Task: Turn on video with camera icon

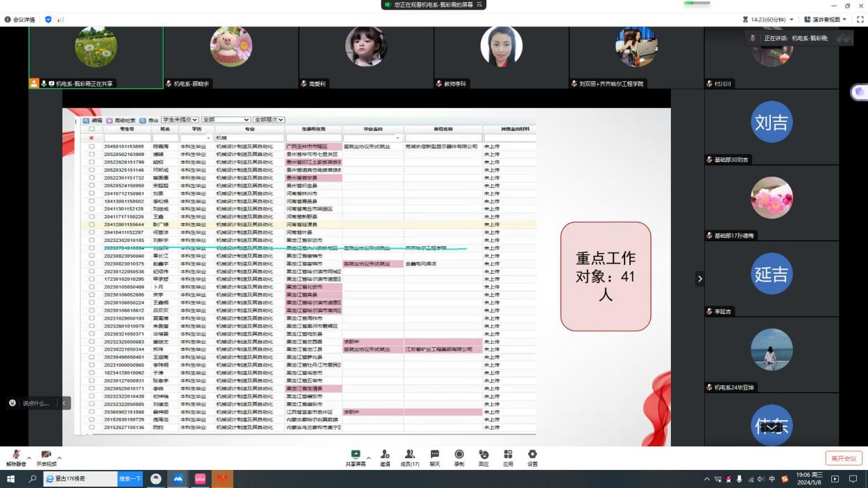Action: [x=46, y=455]
